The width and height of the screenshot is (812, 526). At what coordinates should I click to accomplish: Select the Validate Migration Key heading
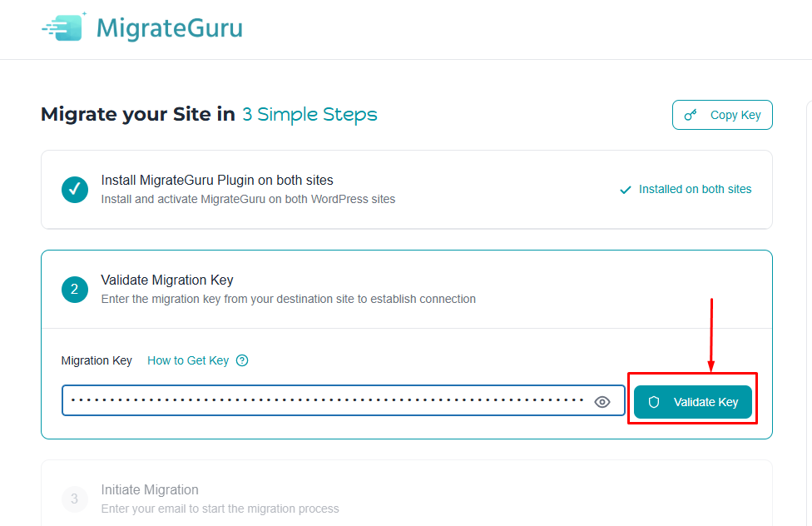[167, 280]
